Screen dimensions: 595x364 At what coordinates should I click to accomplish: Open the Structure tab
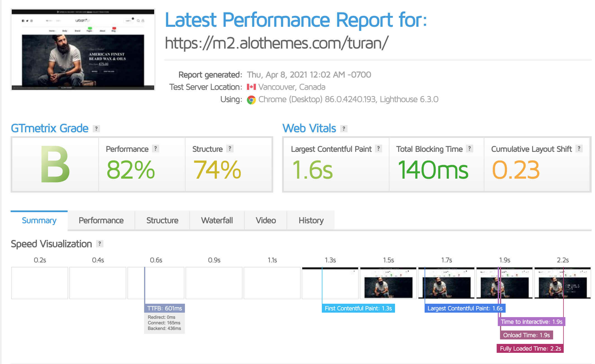coord(162,221)
